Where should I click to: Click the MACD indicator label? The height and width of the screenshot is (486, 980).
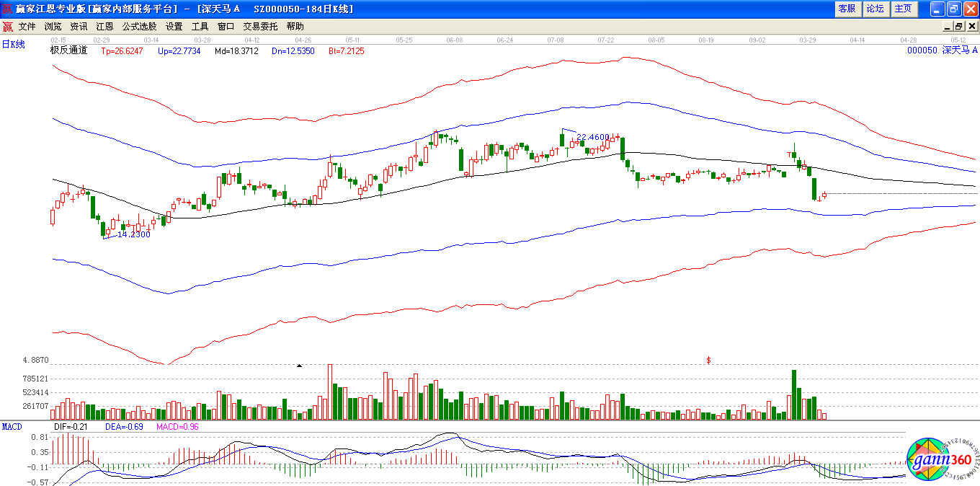pyautogui.click(x=12, y=427)
